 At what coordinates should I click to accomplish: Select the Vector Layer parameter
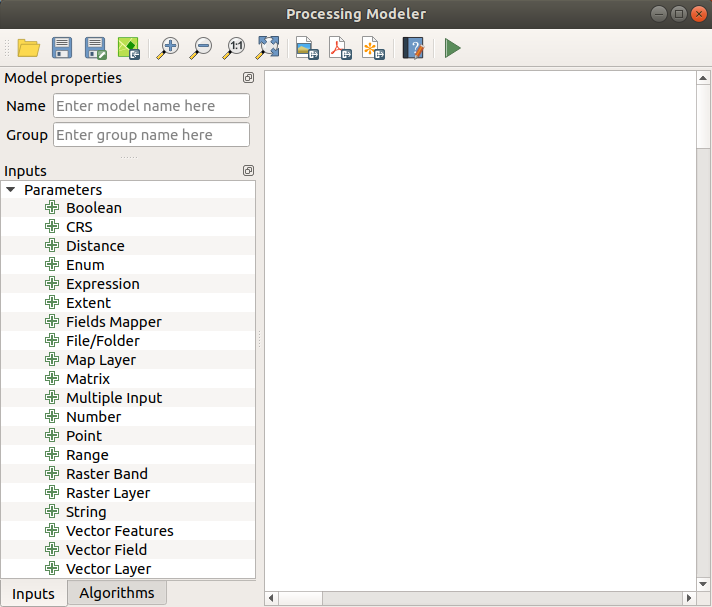[108, 569]
